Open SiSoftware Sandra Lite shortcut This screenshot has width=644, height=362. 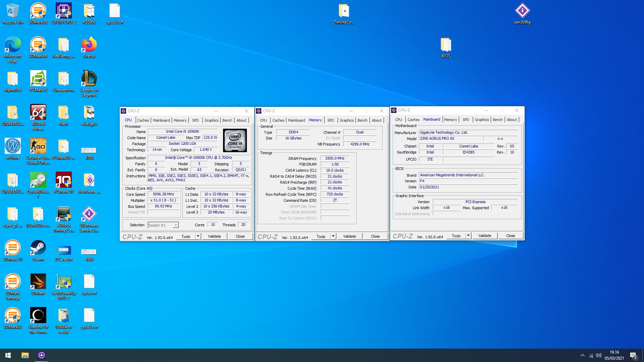(89, 219)
